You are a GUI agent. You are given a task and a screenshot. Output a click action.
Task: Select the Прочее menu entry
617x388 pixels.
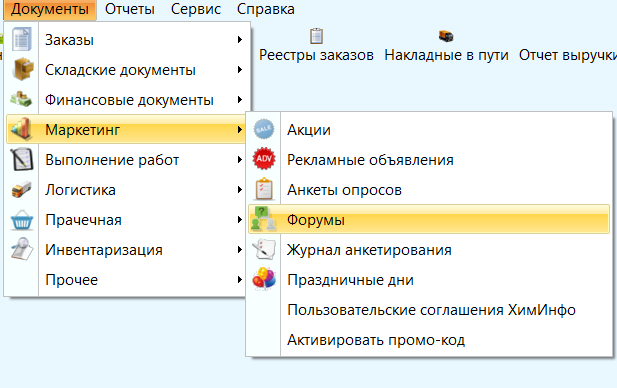click(126, 280)
